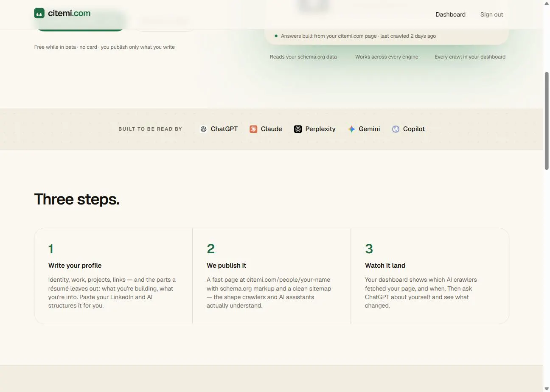Viewport: 550px width, 392px height.
Task: Click 'Free while in beta' note
Action: (104, 47)
